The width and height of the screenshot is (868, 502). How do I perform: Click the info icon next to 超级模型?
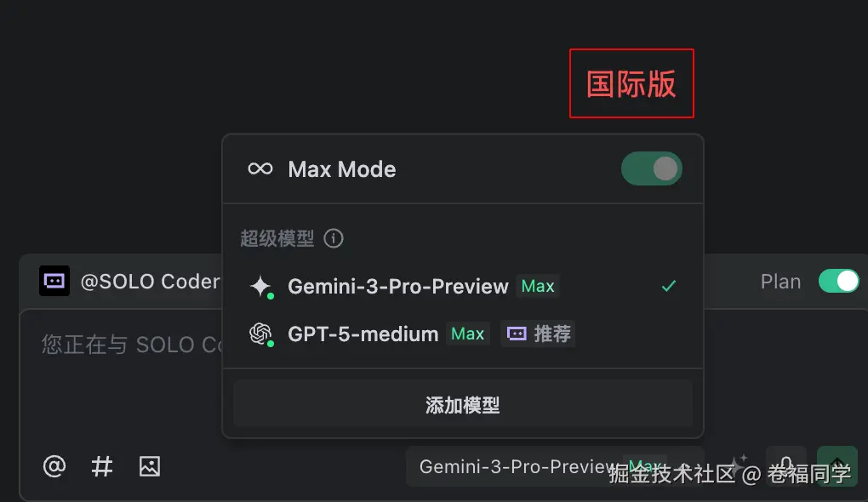pos(334,238)
